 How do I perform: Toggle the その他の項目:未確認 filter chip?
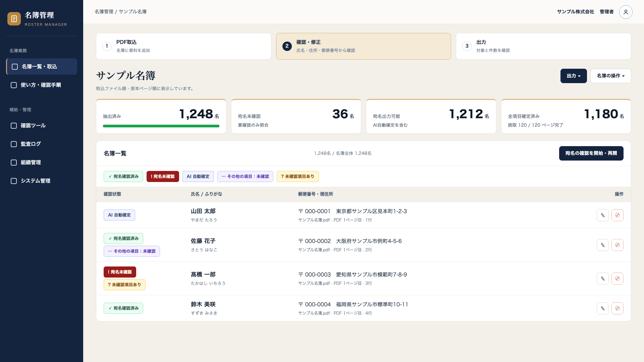tap(245, 177)
